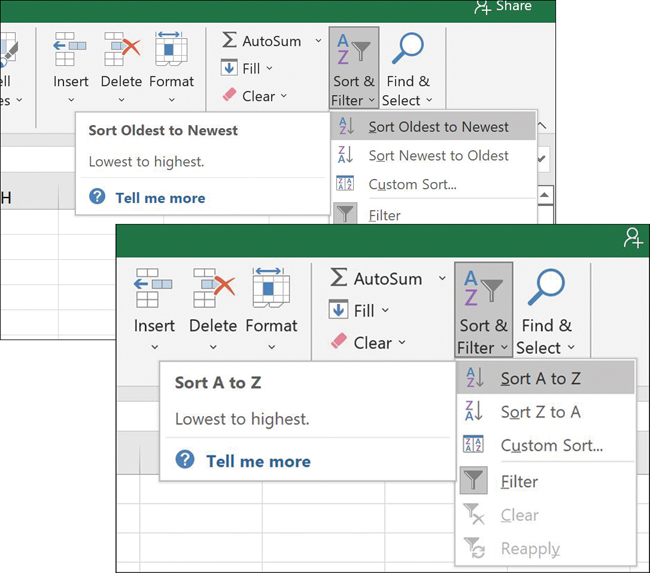Click the Filter funnel icon in front menu
Image resolution: width=650 pixels, height=573 pixels.
pyautogui.click(x=473, y=481)
